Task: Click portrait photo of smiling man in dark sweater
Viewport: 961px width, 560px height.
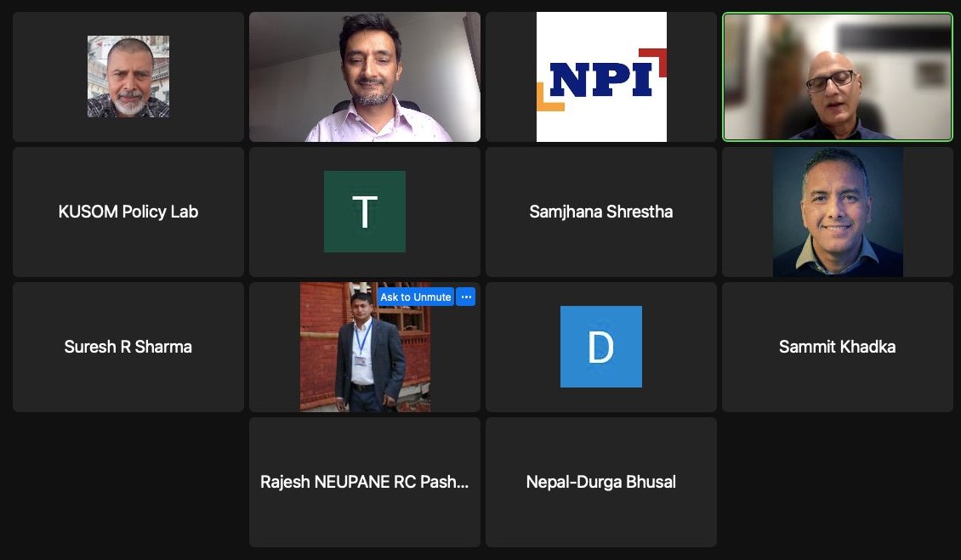Action: pyautogui.click(x=837, y=212)
